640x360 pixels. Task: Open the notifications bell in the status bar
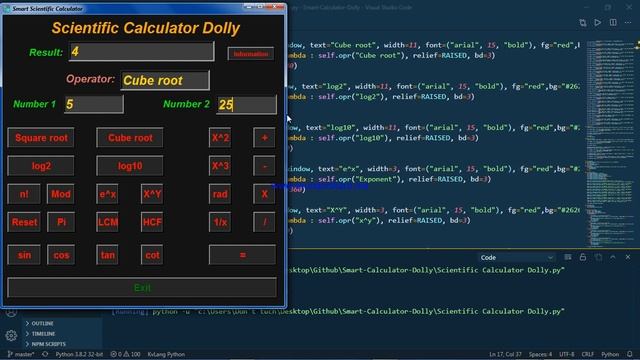(630, 354)
